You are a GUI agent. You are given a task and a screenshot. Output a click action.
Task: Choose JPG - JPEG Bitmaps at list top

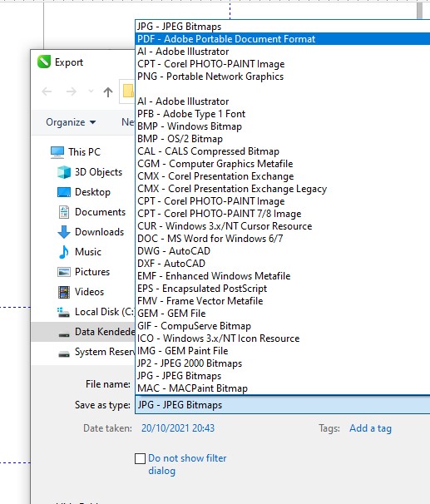pos(283,27)
